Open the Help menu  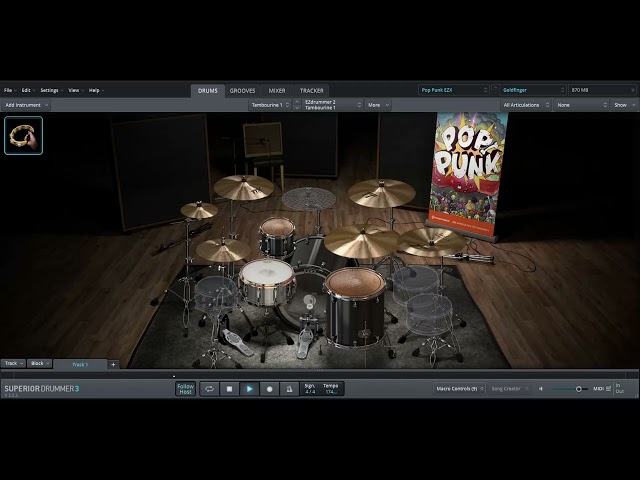coord(96,90)
